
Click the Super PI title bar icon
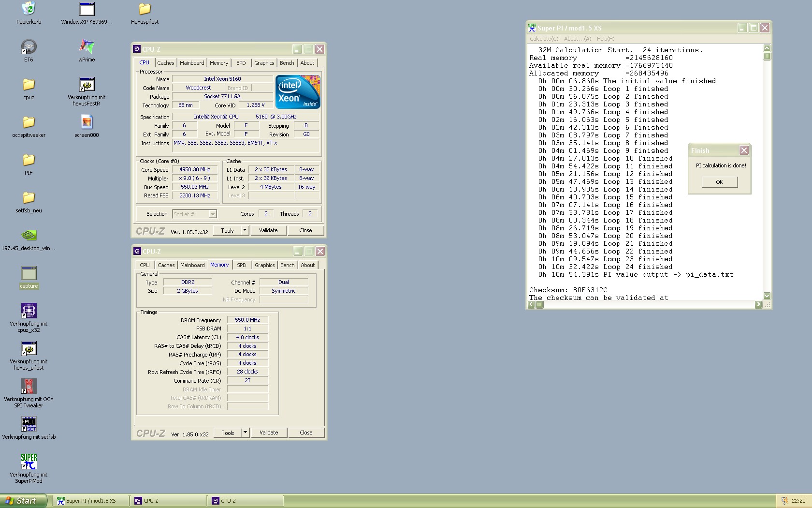[x=532, y=28]
